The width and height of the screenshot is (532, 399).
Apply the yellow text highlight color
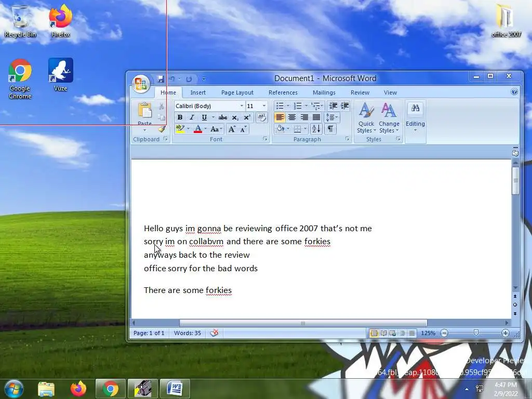click(180, 129)
